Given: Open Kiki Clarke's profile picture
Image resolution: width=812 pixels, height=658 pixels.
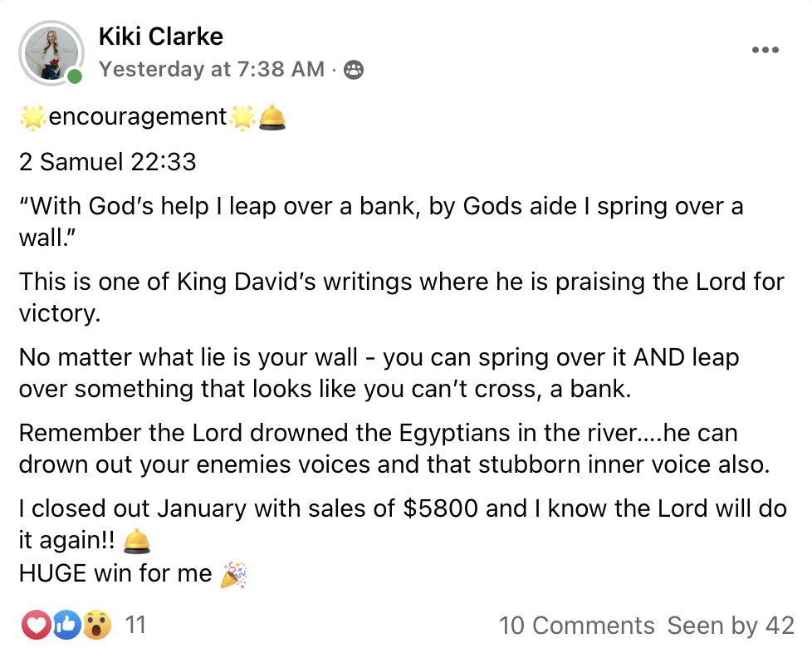Looking at the screenshot, I should point(51,53).
